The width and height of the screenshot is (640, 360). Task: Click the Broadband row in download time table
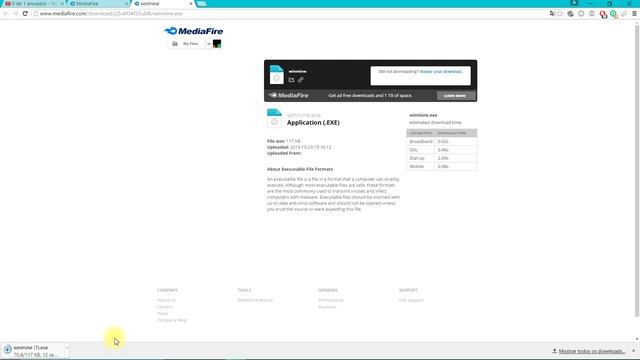coord(442,141)
